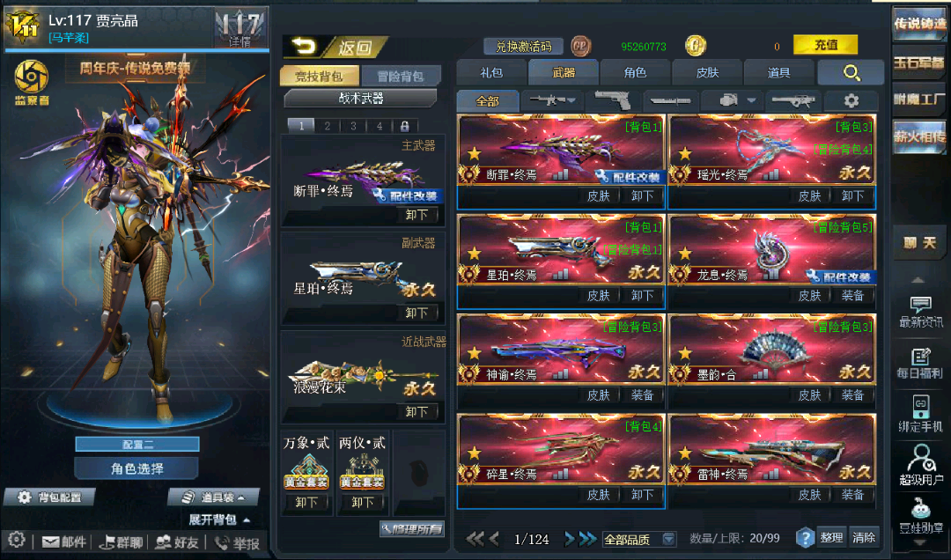Open the 超级用户 super user icon
Image resolution: width=951 pixels, height=560 pixels.
point(921,464)
